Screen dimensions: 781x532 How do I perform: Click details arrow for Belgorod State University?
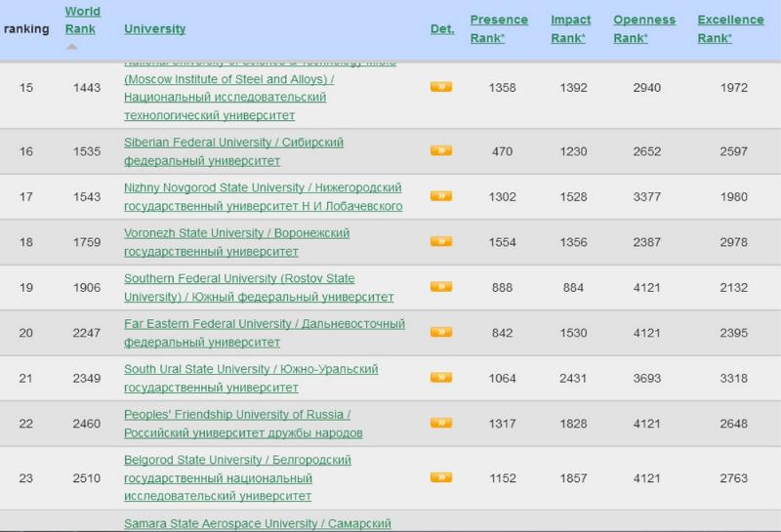point(441,477)
